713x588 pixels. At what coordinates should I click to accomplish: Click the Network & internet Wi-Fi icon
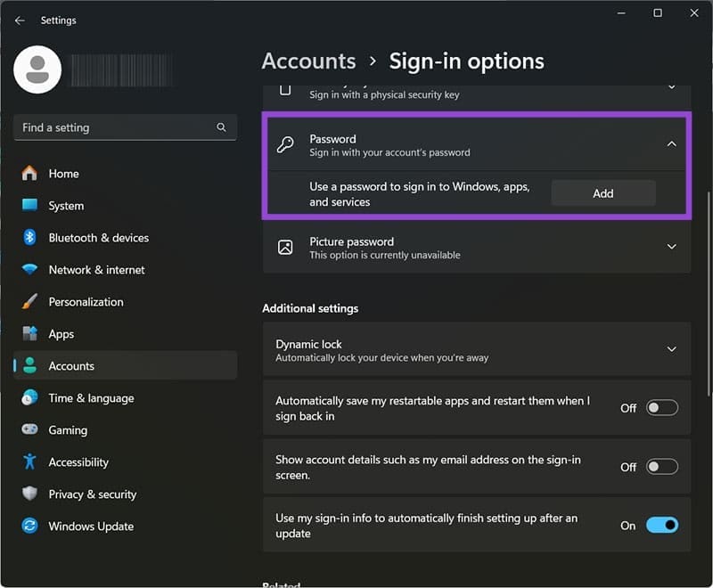(x=30, y=270)
